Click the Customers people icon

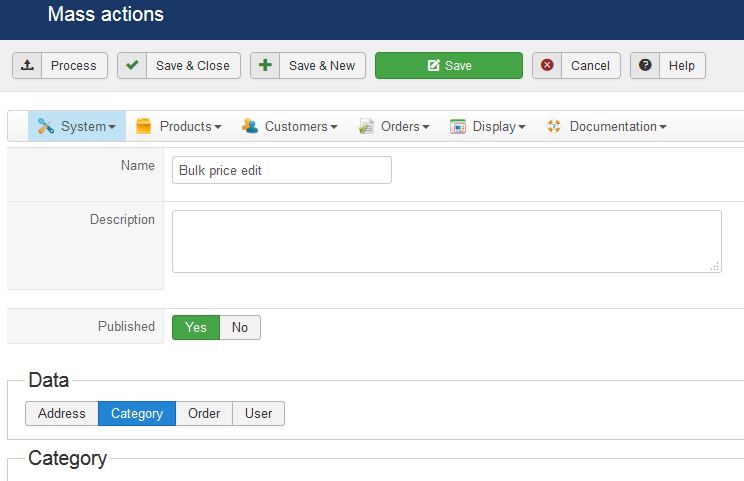click(249, 127)
